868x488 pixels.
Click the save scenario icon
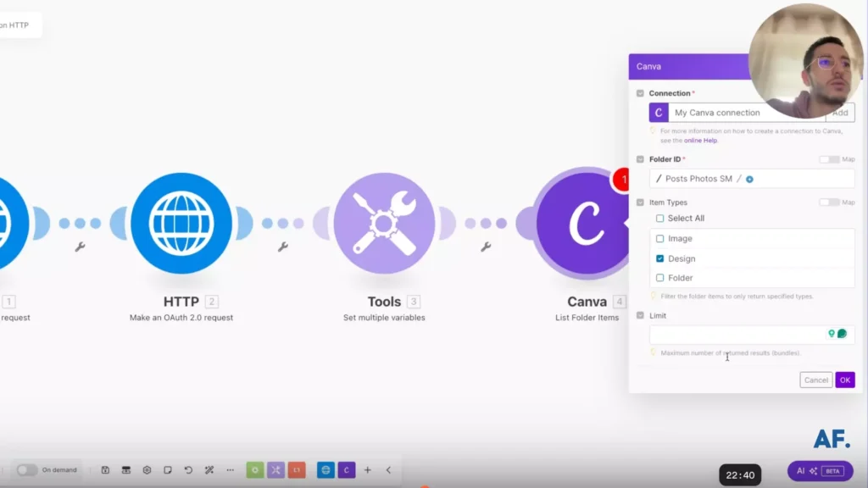pos(105,469)
